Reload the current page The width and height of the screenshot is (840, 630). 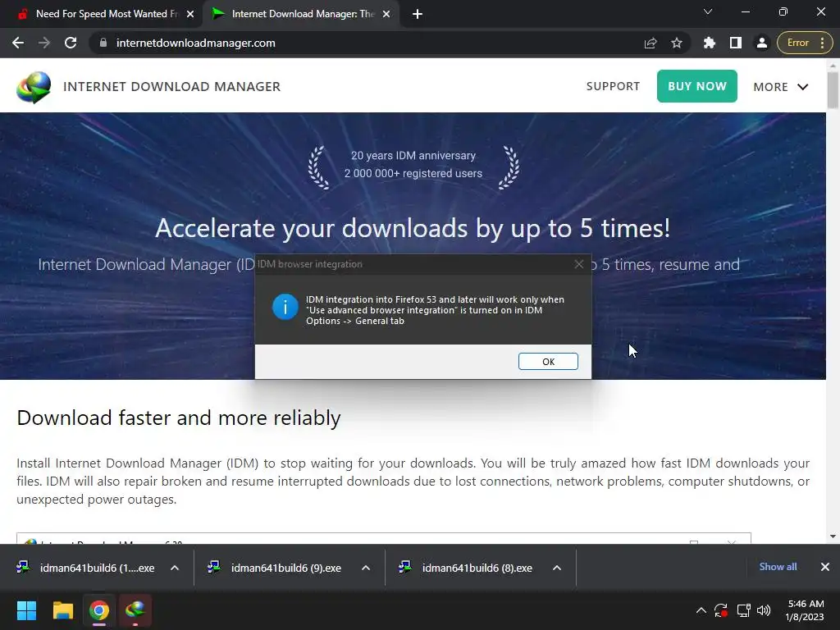click(x=71, y=43)
